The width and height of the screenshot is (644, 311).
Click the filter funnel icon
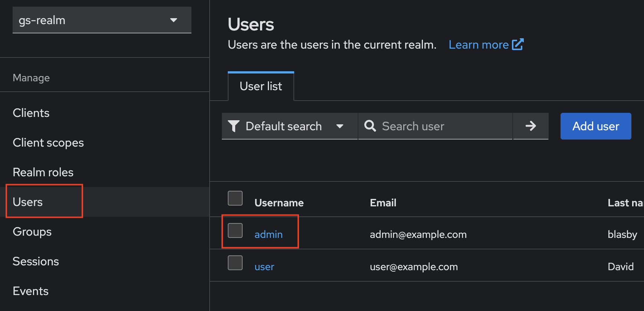click(x=233, y=126)
